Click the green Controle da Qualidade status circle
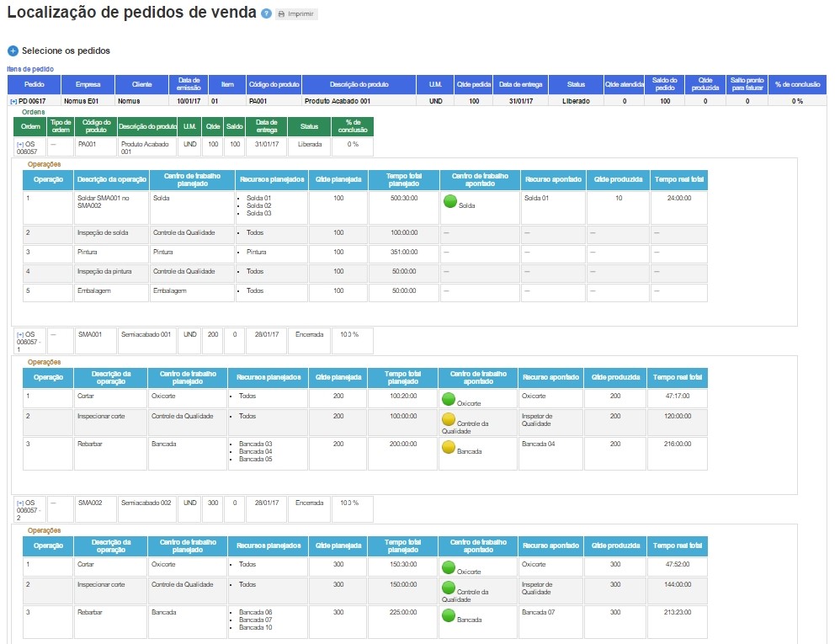Image resolution: width=840 pixels, height=644 pixels. [449, 587]
